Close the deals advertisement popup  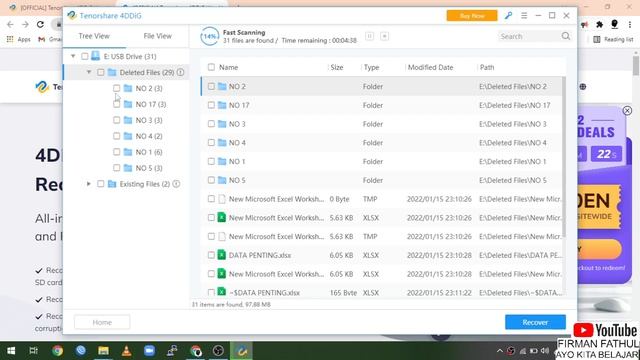tap(627, 110)
